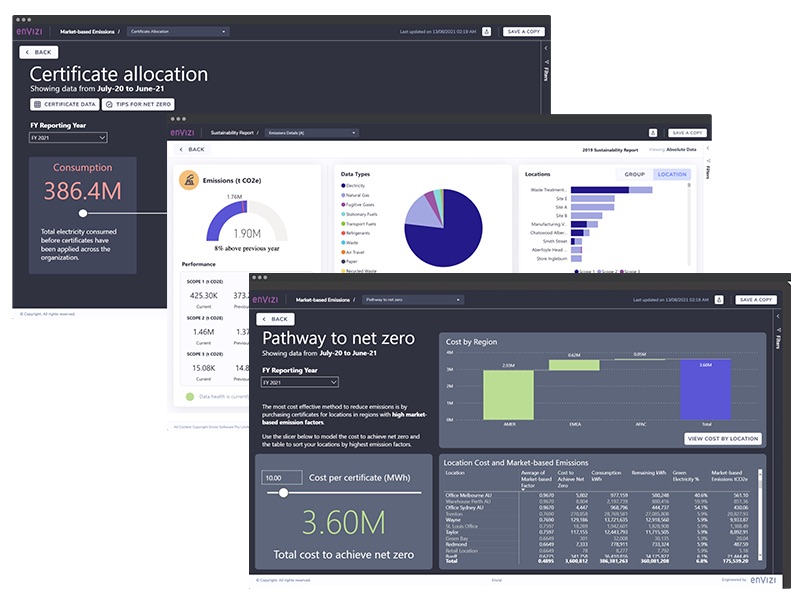
Task: Expand Filters panel chevron in Certificate allocation window
Action: pos(545,48)
